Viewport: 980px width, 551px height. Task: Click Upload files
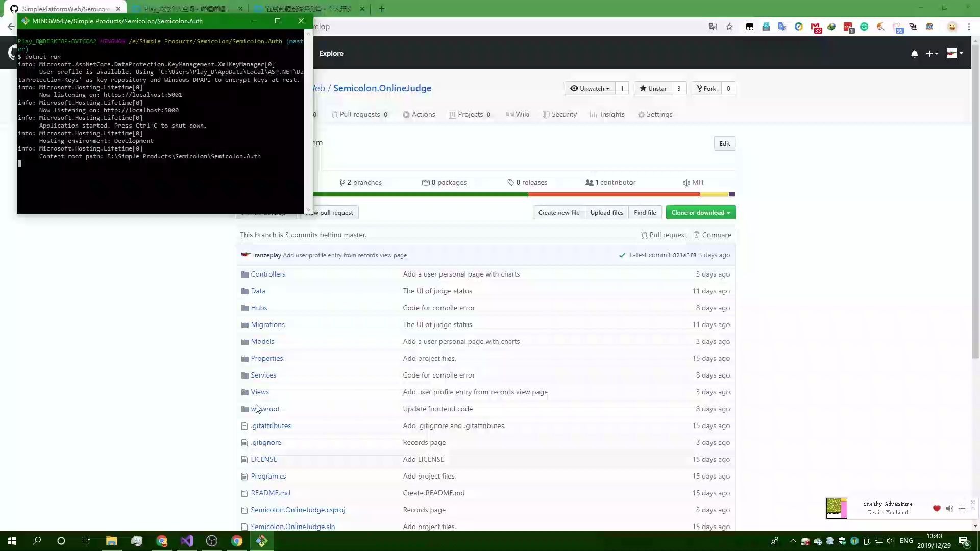pos(606,213)
